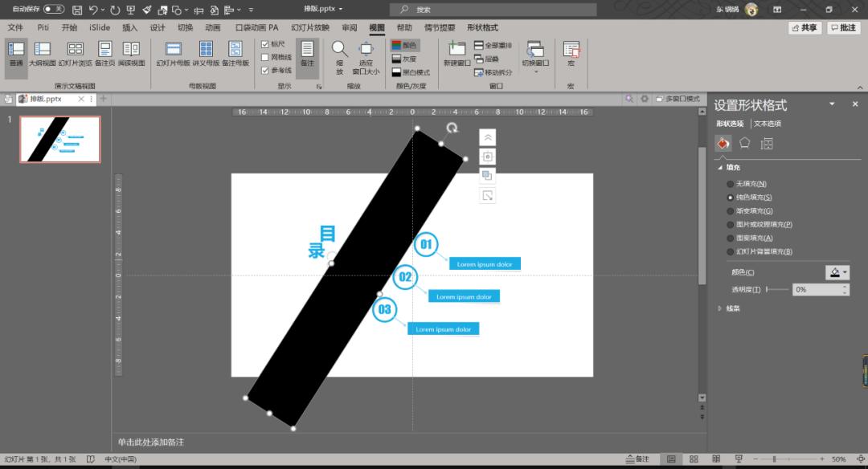Select 渐变填充 gradient fill radio option
Image resolution: width=868 pixels, height=469 pixels.
(x=730, y=210)
